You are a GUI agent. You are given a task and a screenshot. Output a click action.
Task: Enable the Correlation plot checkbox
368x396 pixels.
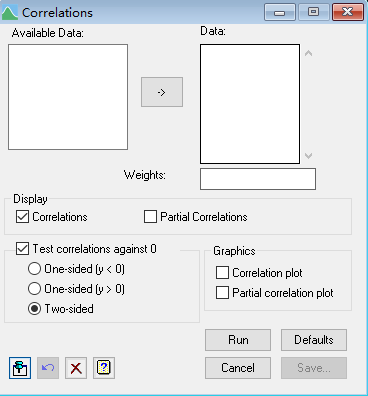(x=222, y=273)
